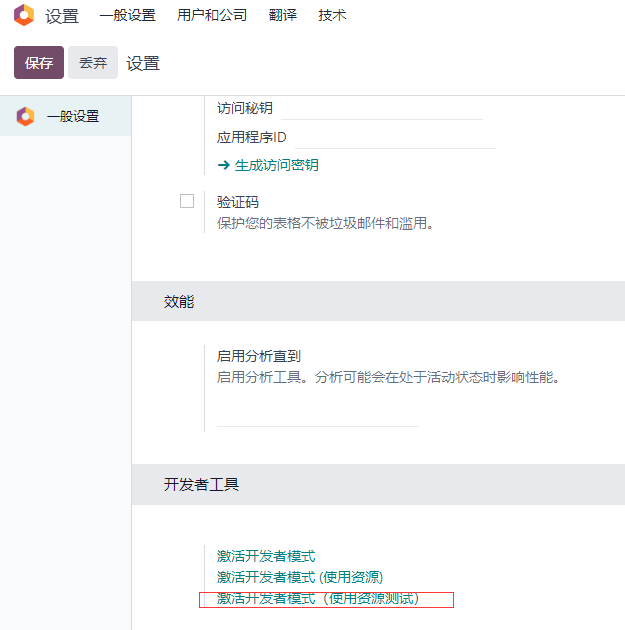Click the 生成访问密钥 link
Screen dimensions: 625x630
(276, 165)
